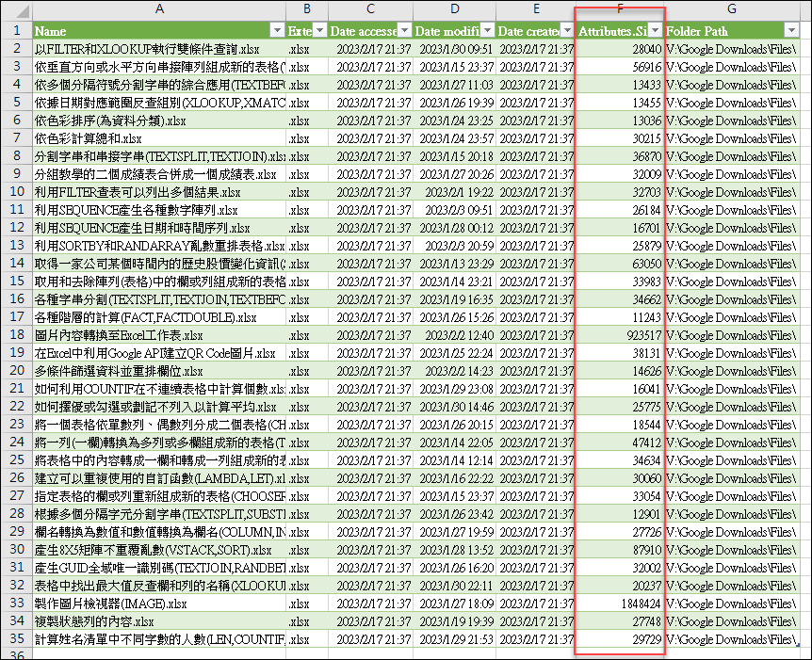Click cell with size 1848424
The width and height of the screenshot is (812, 660).
[x=619, y=604]
